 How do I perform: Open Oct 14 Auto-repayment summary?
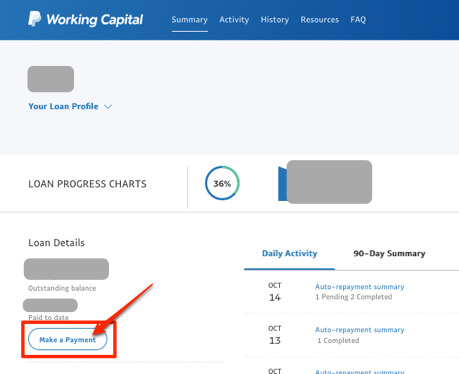coord(360,287)
